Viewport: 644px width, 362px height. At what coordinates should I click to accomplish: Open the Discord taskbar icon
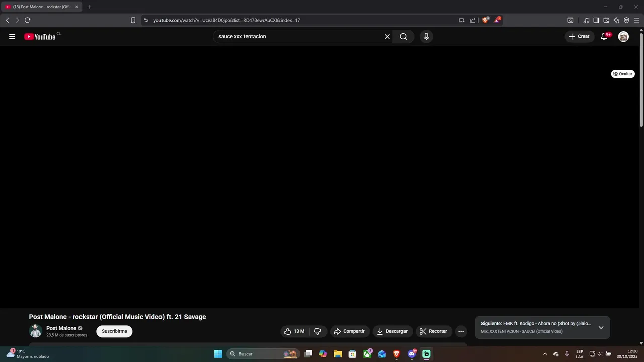coord(412,354)
